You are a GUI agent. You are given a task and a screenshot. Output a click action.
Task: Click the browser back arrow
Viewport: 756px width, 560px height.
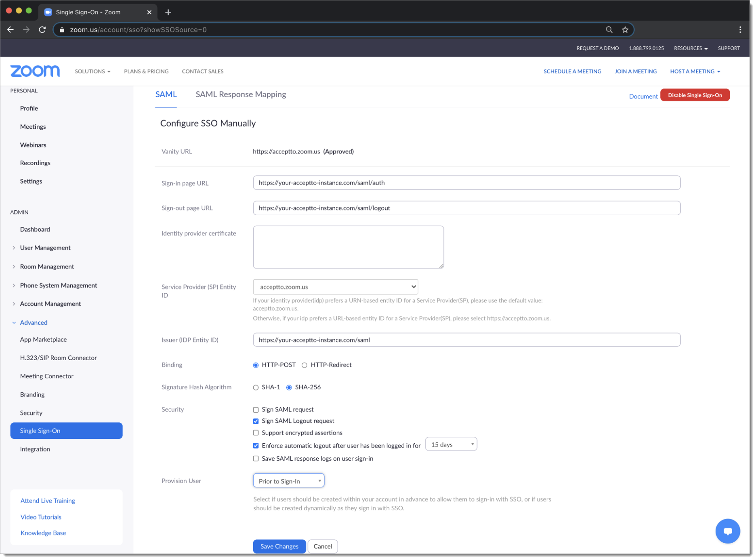click(x=10, y=29)
